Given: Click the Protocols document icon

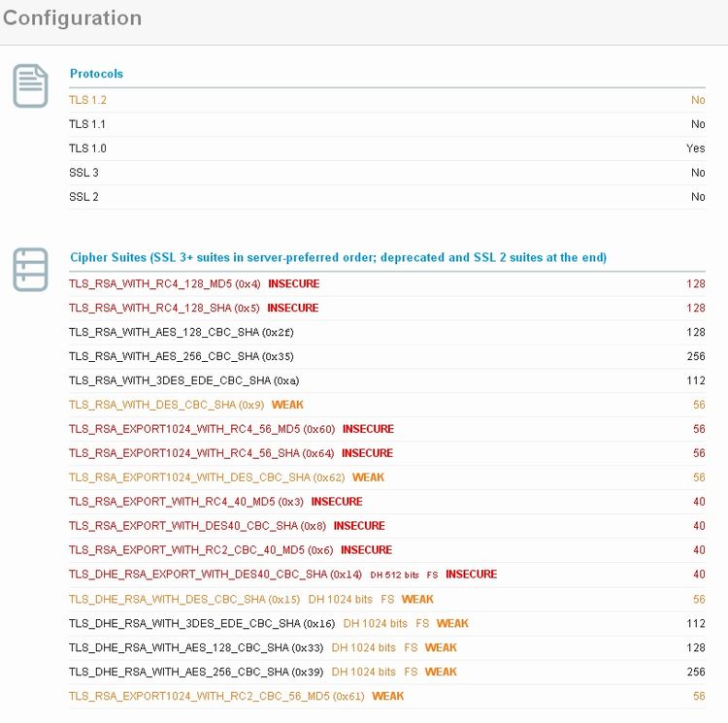Looking at the screenshot, I should coord(30,85).
